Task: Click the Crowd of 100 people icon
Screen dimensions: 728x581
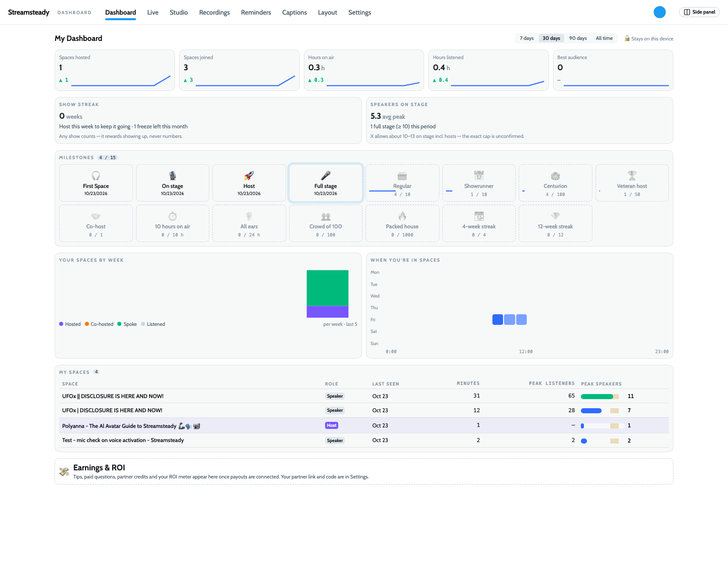Action: pyautogui.click(x=326, y=216)
